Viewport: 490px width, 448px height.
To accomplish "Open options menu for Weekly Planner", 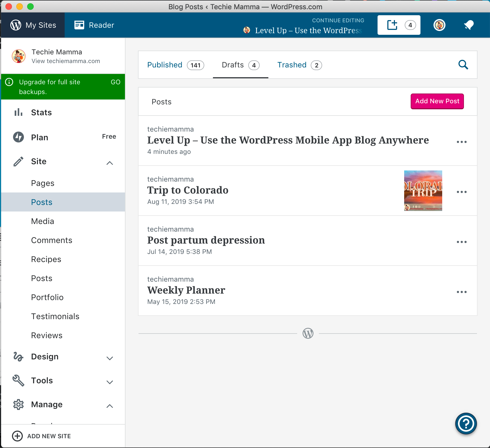I will coord(462,292).
